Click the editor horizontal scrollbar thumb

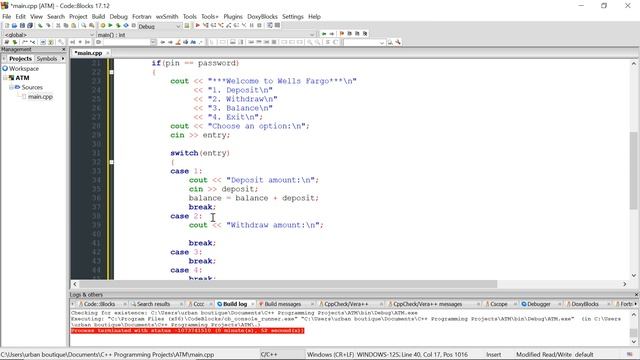tap(288, 284)
